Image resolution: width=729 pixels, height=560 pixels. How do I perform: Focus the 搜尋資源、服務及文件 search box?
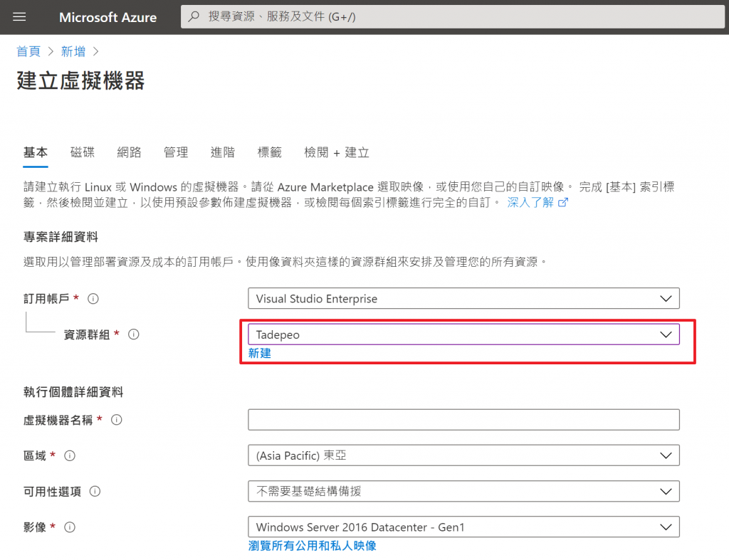(x=453, y=17)
